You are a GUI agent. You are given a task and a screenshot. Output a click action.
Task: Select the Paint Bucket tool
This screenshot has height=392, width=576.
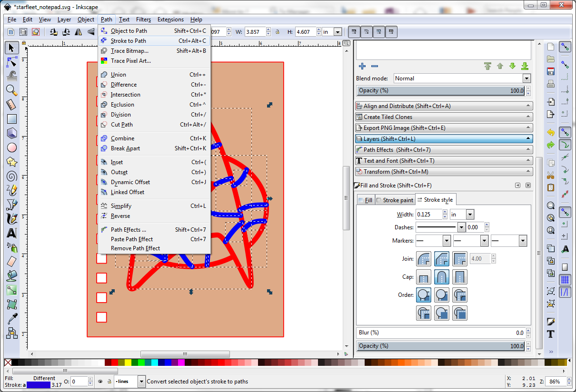click(12, 276)
